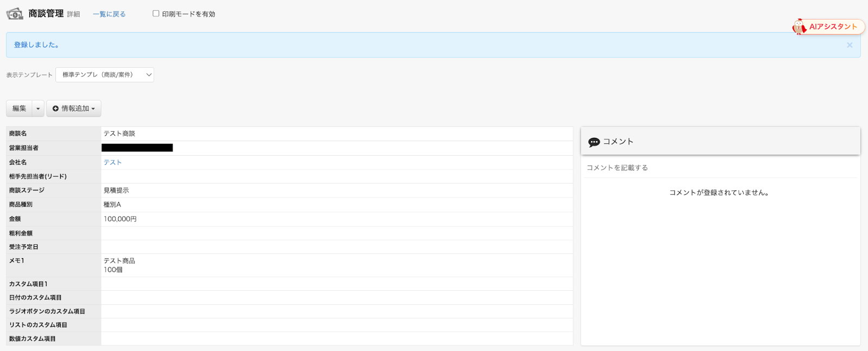Click the 商談管理 page title
The height and width of the screenshot is (351, 868).
pyautogui.click(x=46, y=14)
